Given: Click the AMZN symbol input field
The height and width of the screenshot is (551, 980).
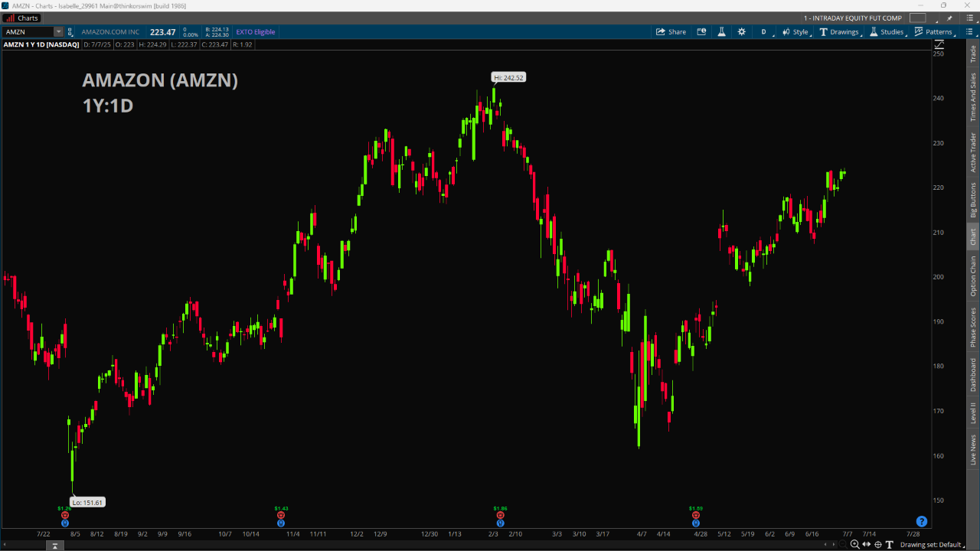Looking at the screenshot, I should [x=28, y=32].
